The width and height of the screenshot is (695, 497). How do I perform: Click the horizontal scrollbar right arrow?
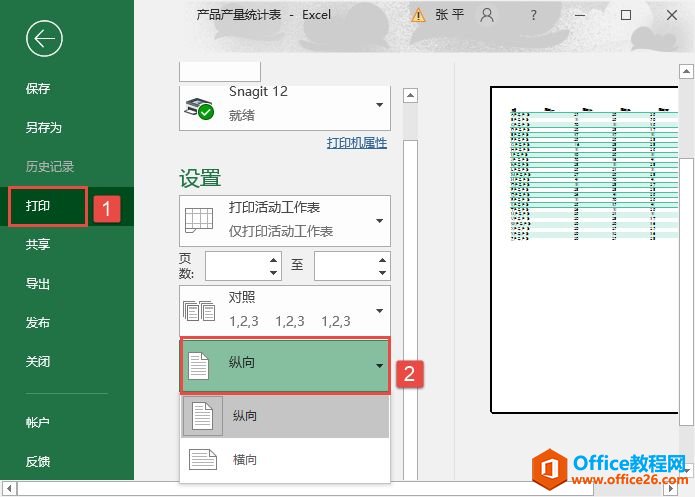(671, 489)
